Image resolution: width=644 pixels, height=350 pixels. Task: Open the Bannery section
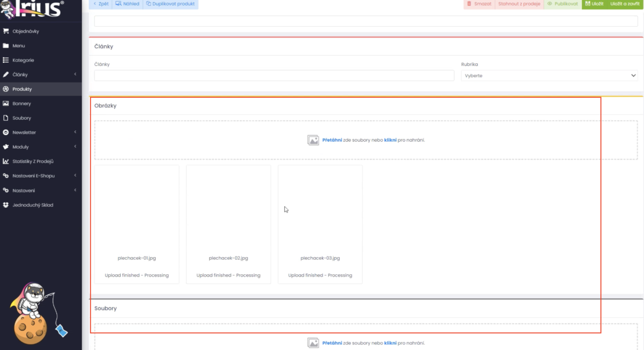[x=41, y=104]
